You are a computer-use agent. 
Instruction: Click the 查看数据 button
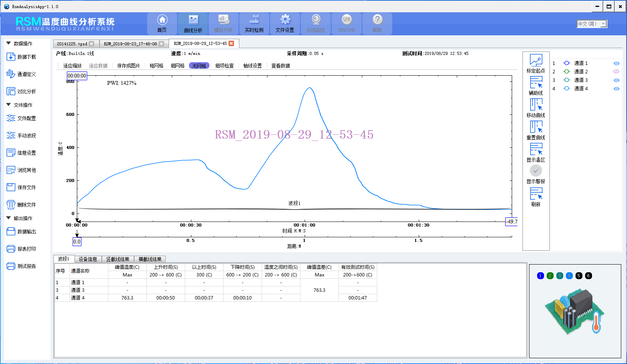click(280, 66)
